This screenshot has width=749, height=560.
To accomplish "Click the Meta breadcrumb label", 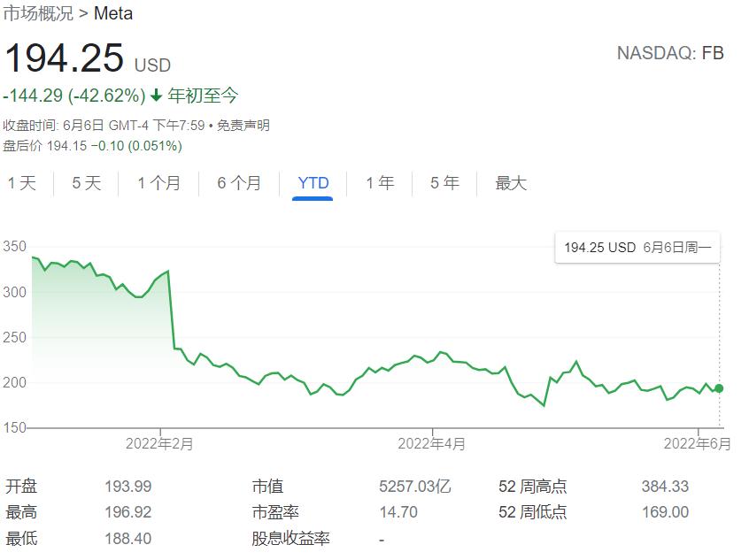I will (x=113, y=14).
